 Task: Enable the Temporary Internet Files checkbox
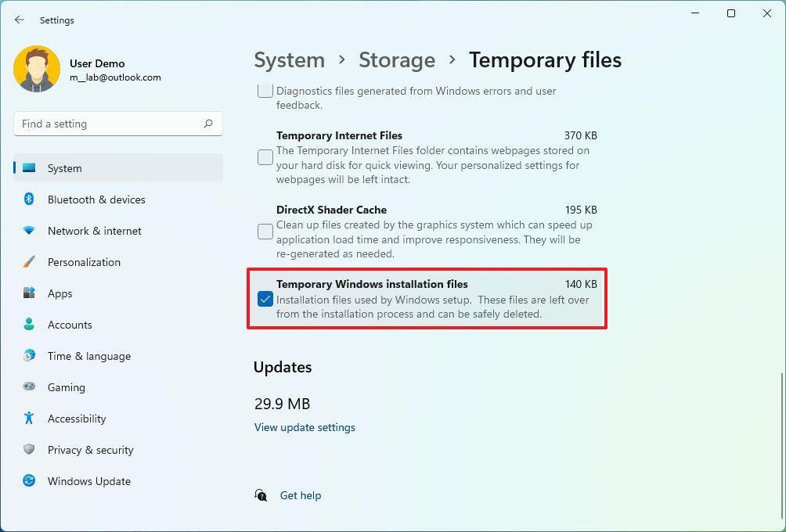[x=265, y=157]
